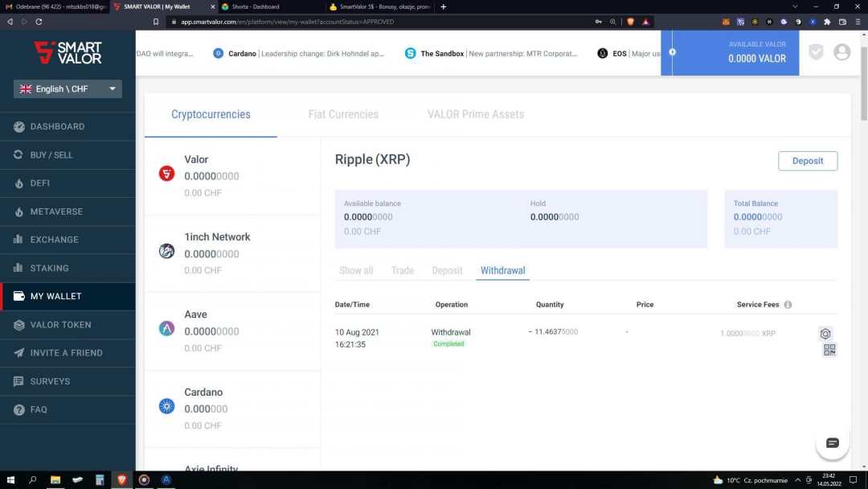Open the chat support bubble
The height and width of the screenshot is (489, 868).
tap(832, 443)
